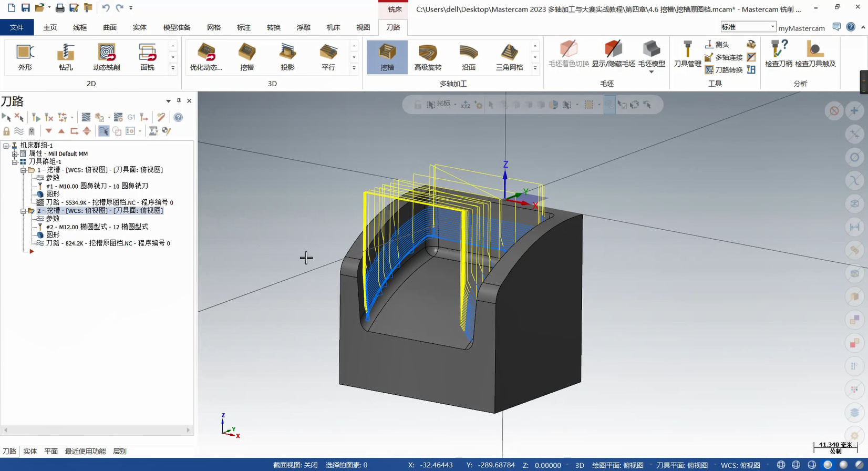Expand the 属性 - Mill Default MM node
868x471 pixels.
pos(15,154)
